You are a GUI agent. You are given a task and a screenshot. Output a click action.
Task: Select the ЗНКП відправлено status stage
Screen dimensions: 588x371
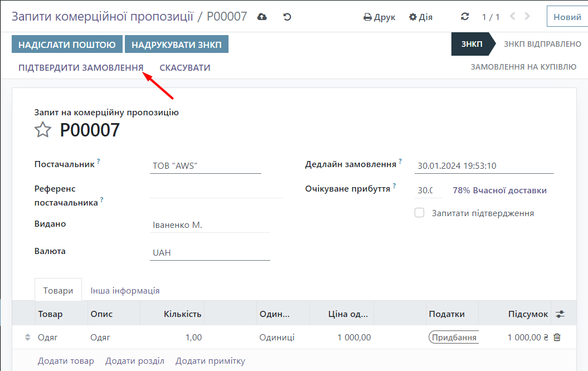click(x=542, y=44)
